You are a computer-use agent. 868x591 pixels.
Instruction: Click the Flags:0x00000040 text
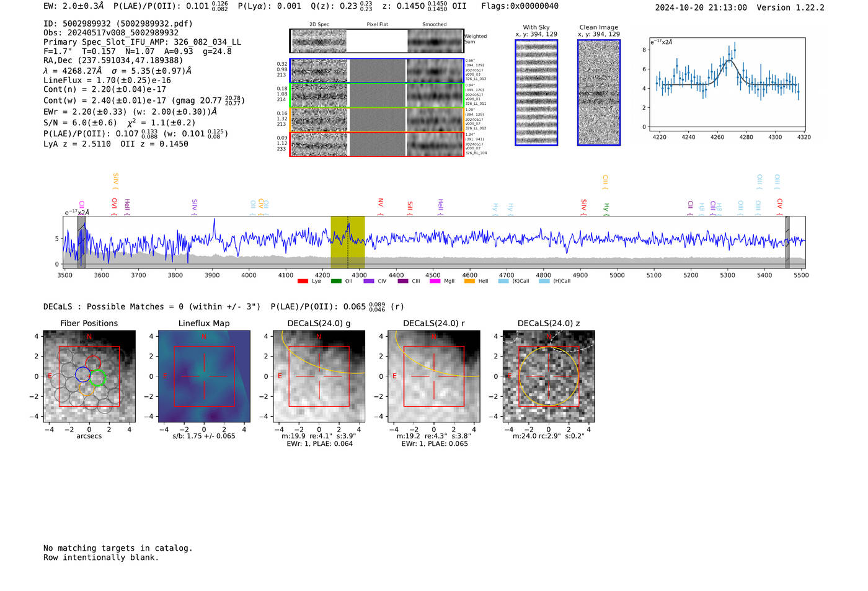pos(520,6)
